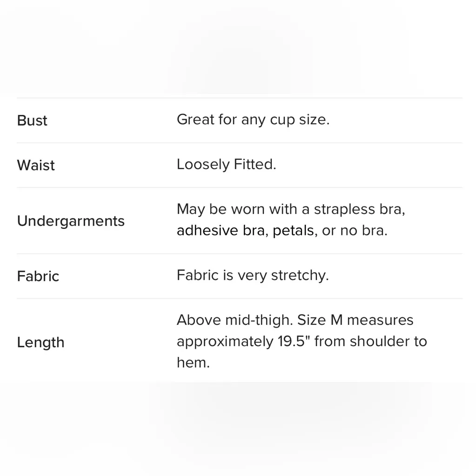
Task: Select the Undergarments row label
Action: pos(71,221)
